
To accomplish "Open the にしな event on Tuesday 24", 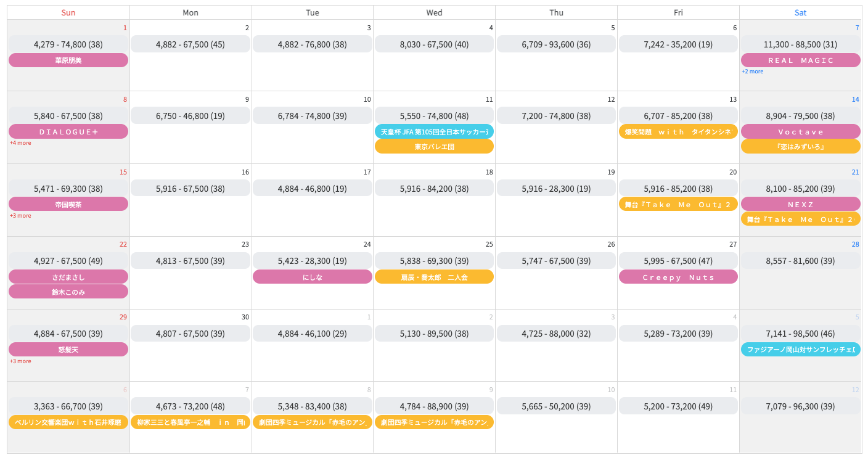I will pyautogui.click(x=313, y=277).
